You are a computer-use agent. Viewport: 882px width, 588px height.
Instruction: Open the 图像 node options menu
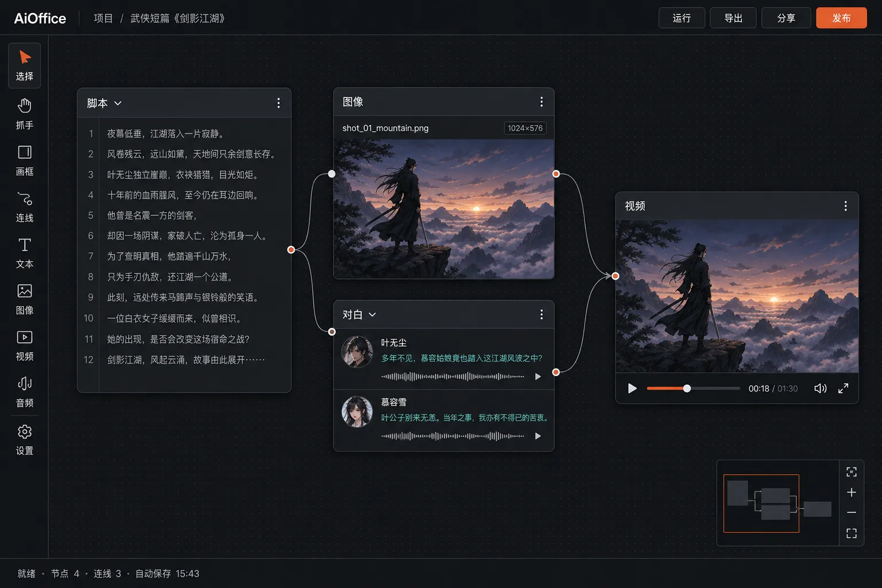click(x=541, y=102)
